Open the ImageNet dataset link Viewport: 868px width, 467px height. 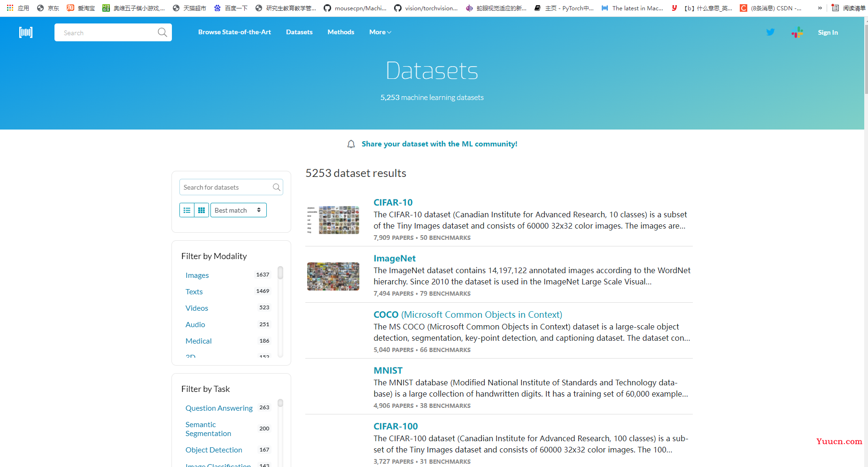point(395,258)
